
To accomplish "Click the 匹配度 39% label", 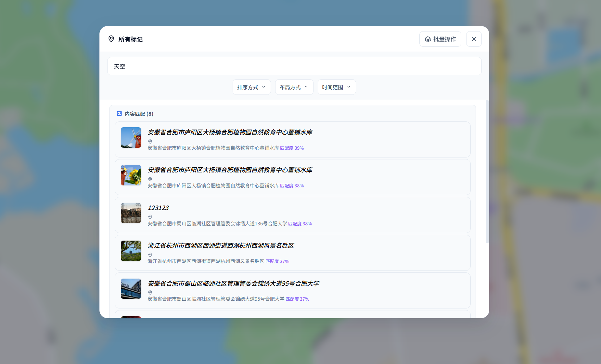I will click(x=292, y=148).
